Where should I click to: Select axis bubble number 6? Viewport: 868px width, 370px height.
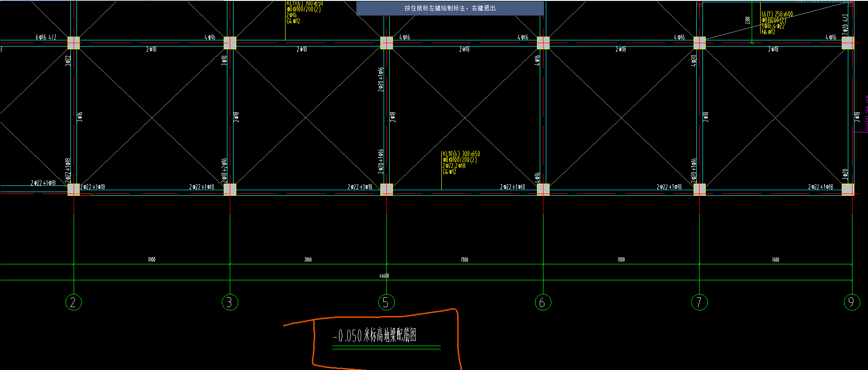(543, 302)
